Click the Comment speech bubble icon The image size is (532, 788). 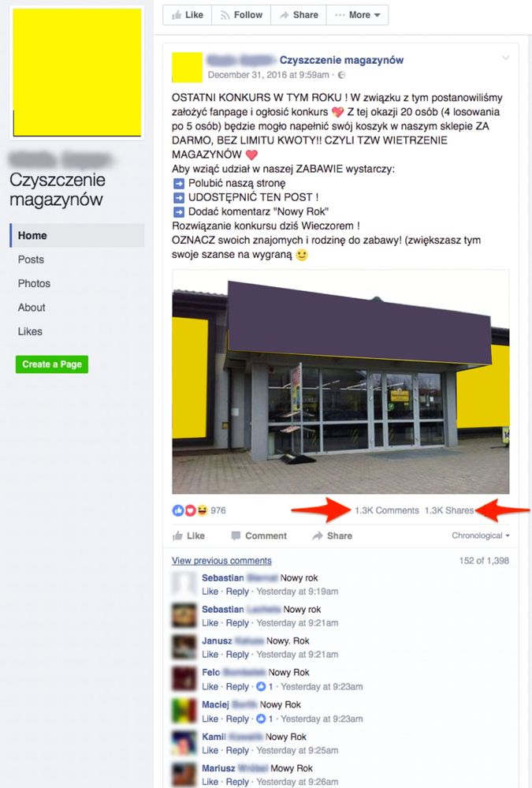pos(236,536)
